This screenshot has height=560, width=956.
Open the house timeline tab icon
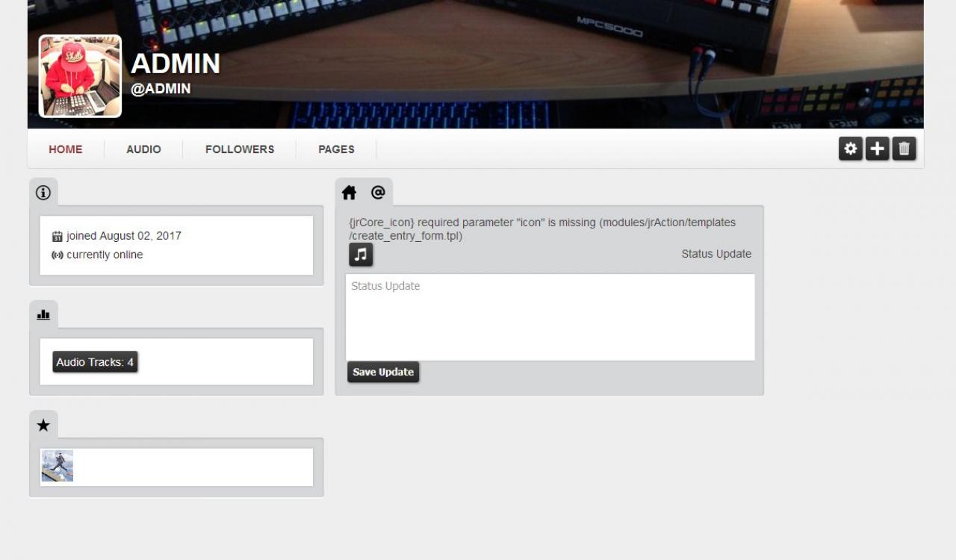click(x=349, y=193)
